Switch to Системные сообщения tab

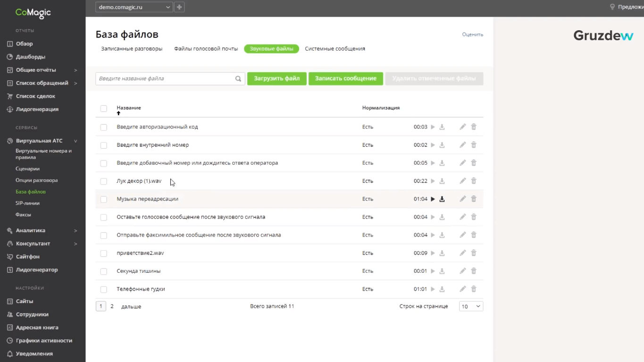pyautogui.click(x=335, y=49)
